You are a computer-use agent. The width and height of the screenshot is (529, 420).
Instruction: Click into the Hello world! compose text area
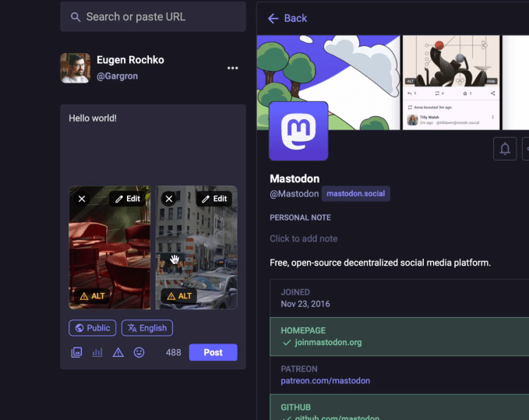point(153,145)
